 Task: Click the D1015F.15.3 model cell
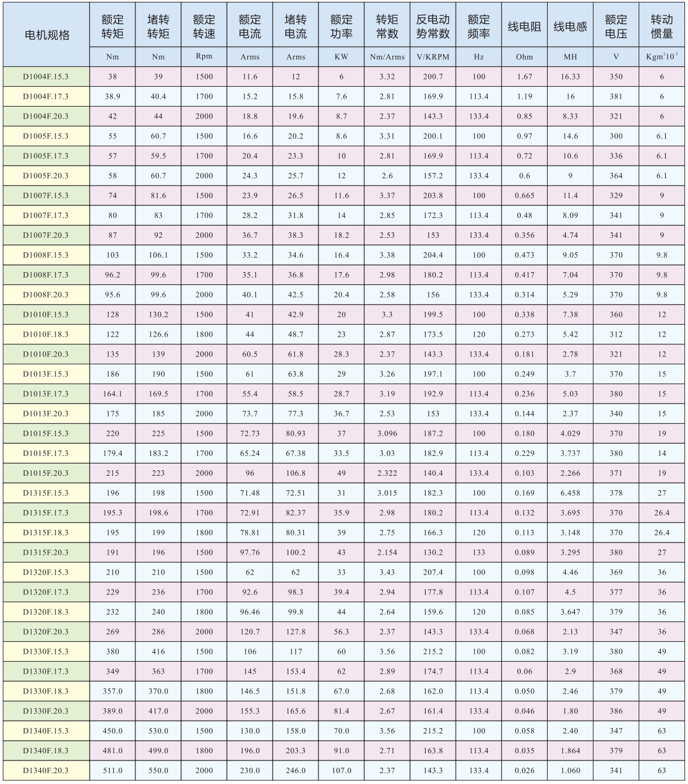click(46, 434)
